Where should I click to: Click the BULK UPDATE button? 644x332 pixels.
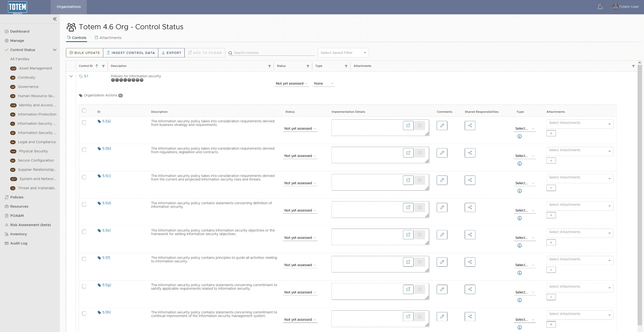point(84,53)
